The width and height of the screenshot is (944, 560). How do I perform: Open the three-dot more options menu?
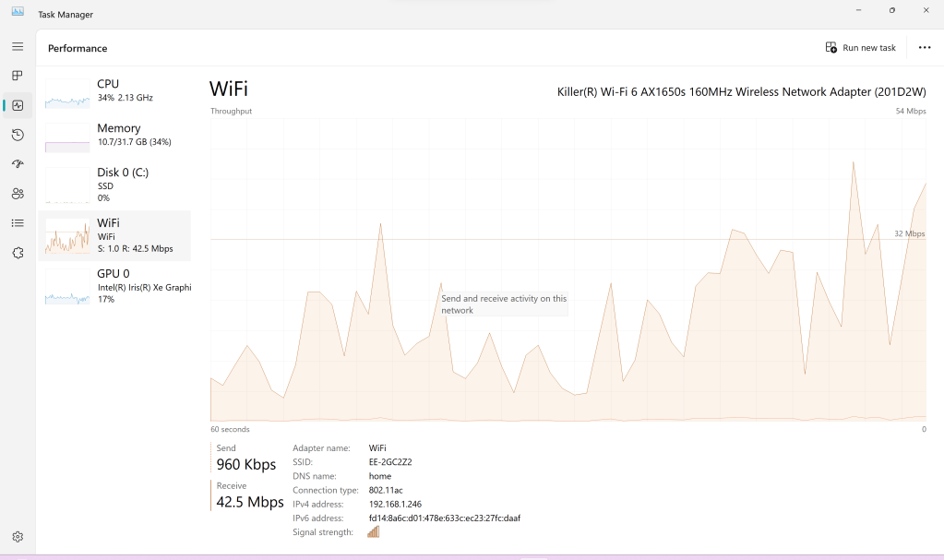coord(925,48)
